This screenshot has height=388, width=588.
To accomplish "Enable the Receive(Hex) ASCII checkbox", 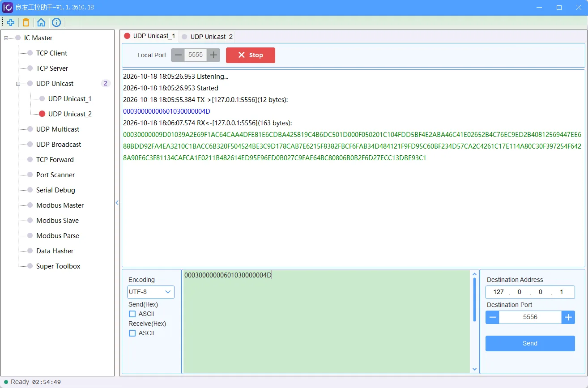I will click(132, 333).
